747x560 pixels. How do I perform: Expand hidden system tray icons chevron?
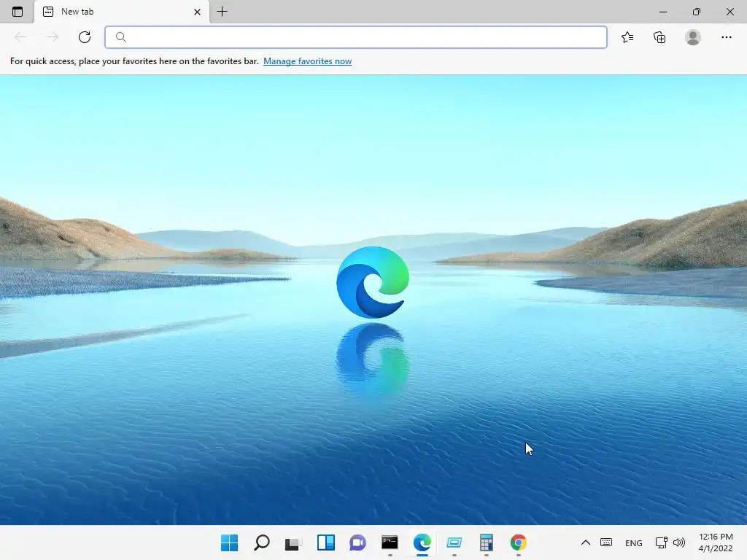586,542
